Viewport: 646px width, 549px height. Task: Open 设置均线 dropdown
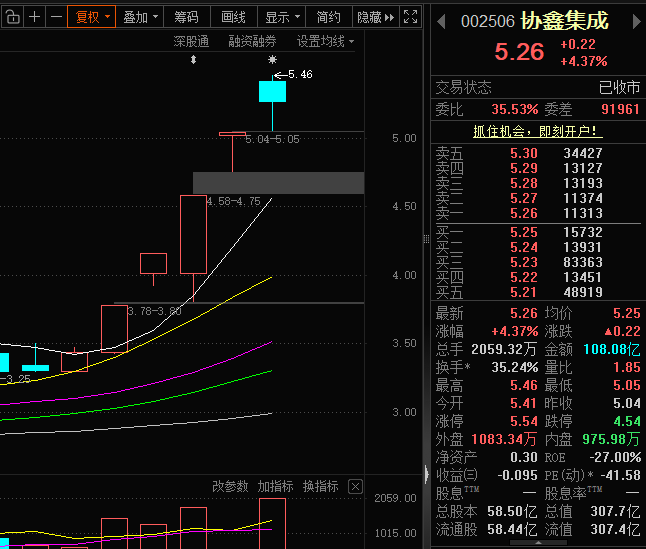pyautogui.click(x=325, y=41)
